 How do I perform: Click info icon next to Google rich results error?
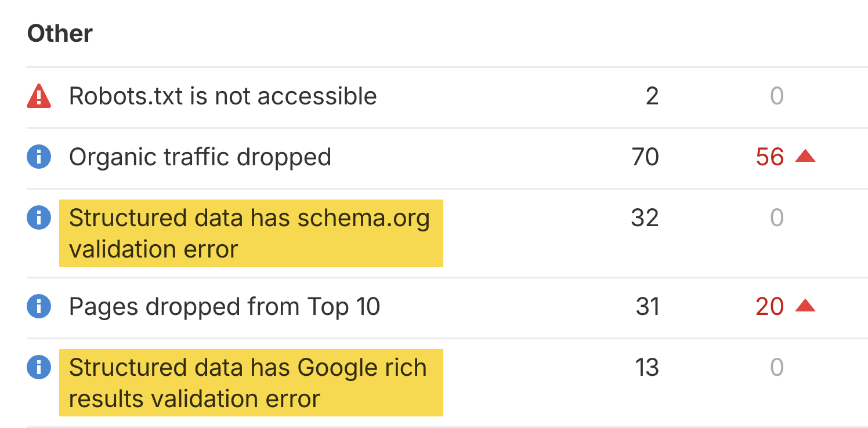point(38,367)
